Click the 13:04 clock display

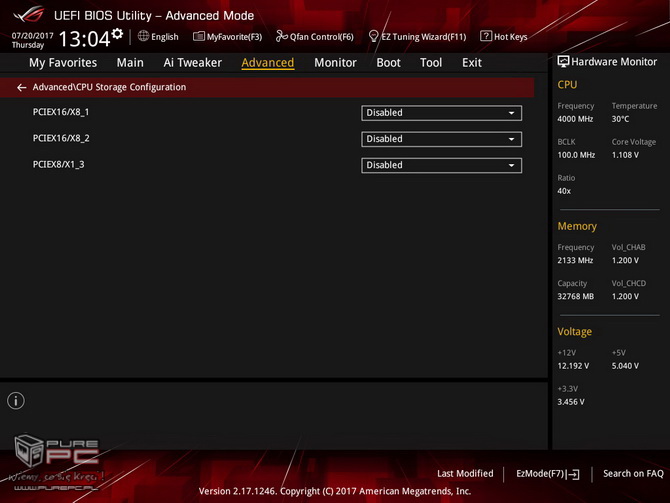tap(84, 39)
